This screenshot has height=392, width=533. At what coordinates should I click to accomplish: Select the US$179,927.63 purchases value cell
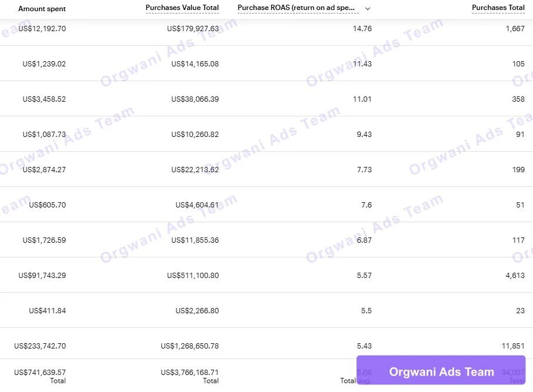click(193, 29)
